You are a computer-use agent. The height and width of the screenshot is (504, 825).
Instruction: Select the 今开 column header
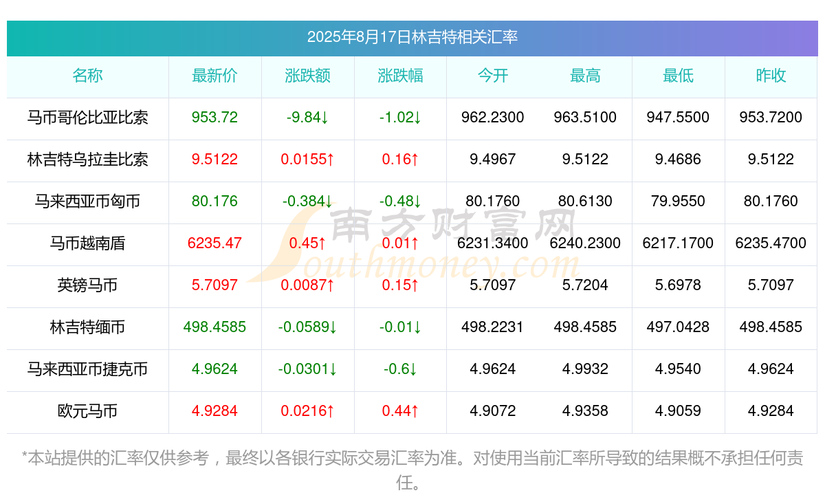click(x=493, y=76)
